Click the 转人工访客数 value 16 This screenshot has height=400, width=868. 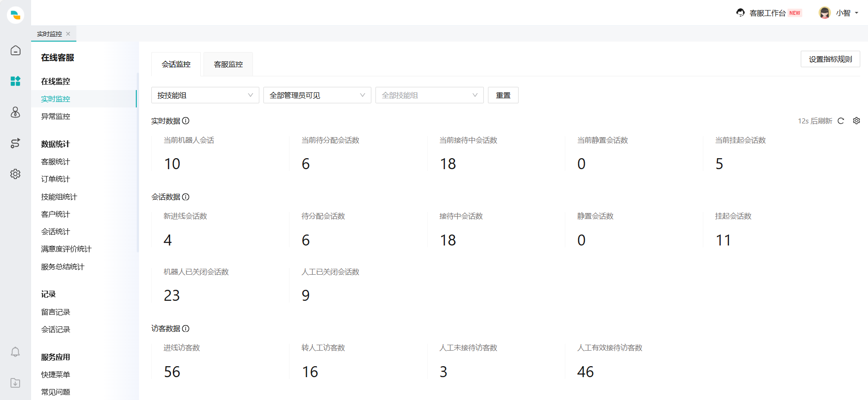pyautogui.click(x=310, y=372)
